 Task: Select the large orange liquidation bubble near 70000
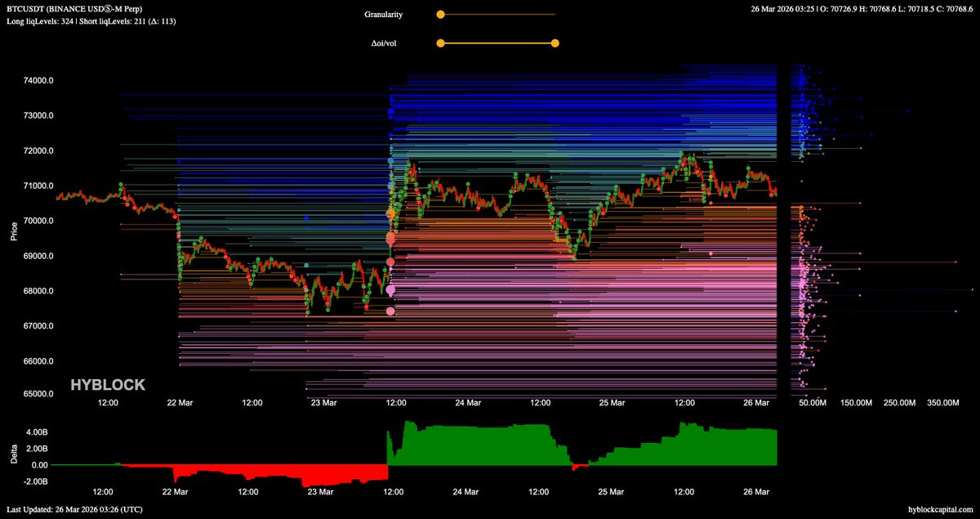coord(390,213)
